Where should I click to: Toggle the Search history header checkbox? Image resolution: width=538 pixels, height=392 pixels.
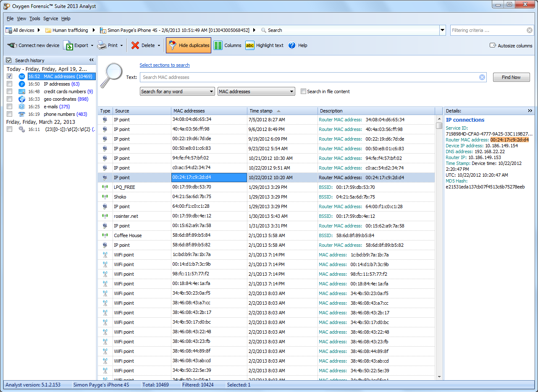click(x=9, y=60)
